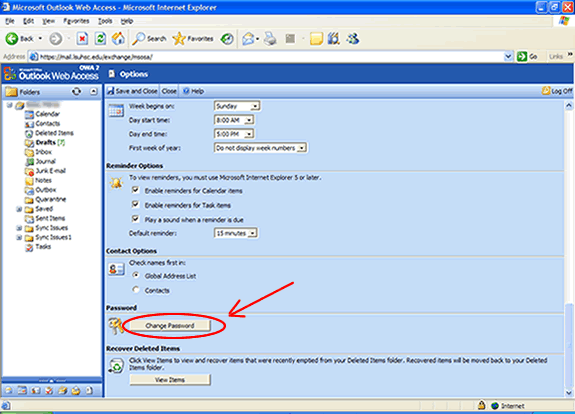Toggle Play a sound when reminder is due

pyautogui.click(x=135, y=219)
